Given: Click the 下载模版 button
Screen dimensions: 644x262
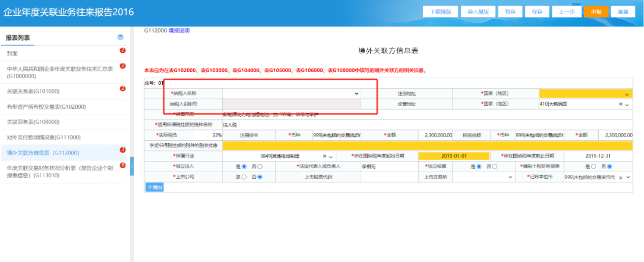Looking at the screenshot, I should [x=441, y=12].
